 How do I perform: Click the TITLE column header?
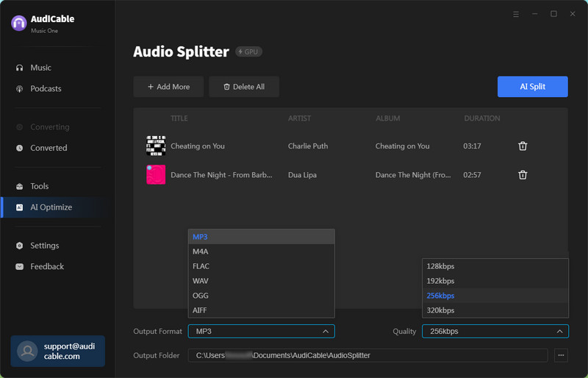(x=179, y=118)
